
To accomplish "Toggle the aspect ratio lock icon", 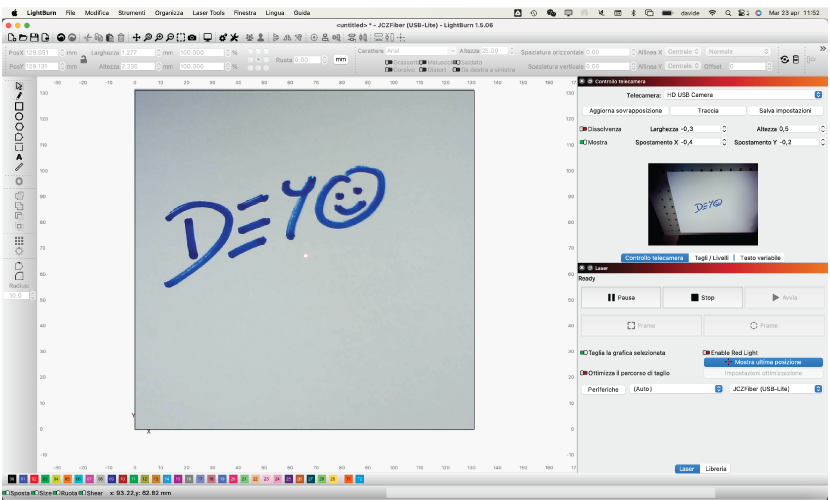I will point(84,59).
